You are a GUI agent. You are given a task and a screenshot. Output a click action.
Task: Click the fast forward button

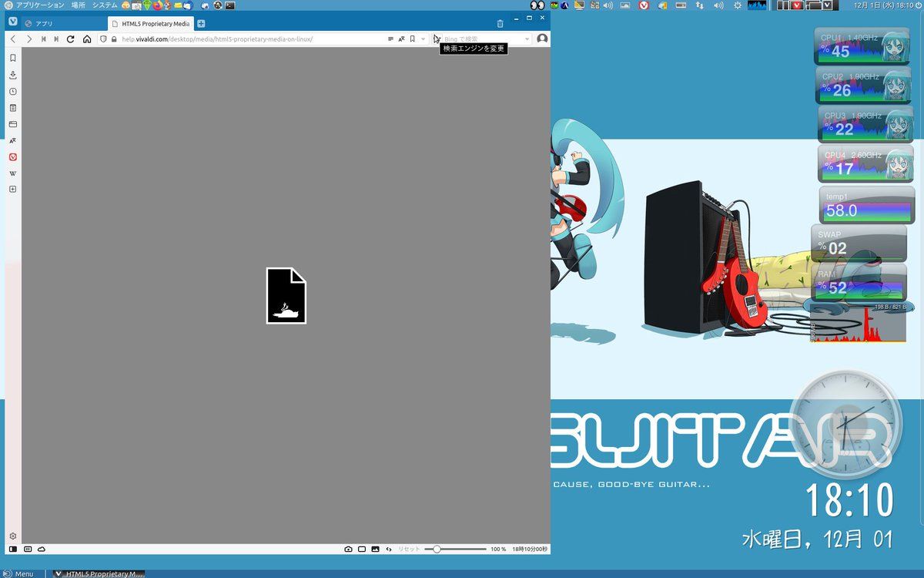(56, 39)
